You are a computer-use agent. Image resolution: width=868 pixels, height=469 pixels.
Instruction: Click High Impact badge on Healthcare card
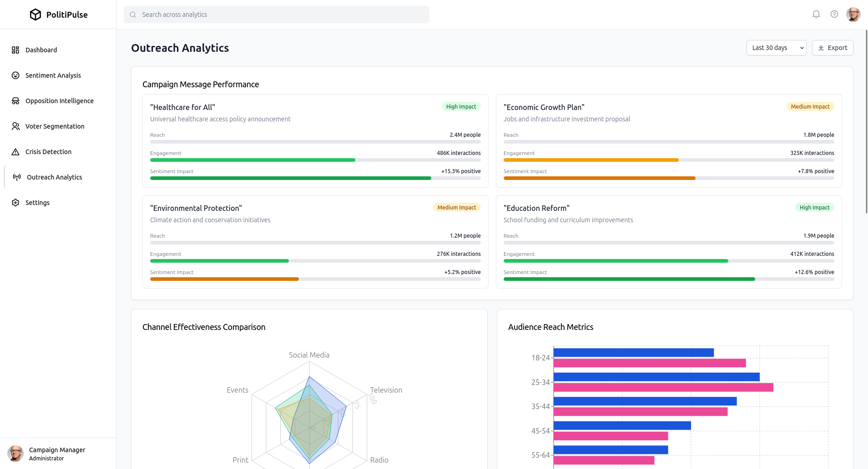click(x=461, y=106)
